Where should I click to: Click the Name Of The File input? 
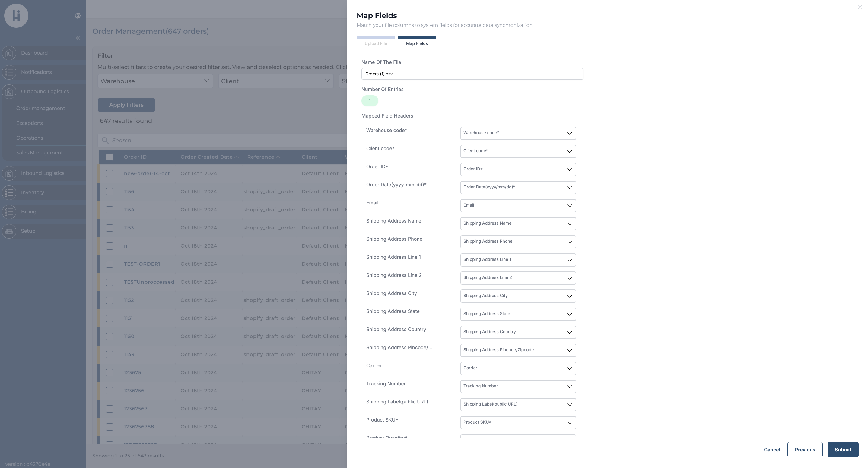(x=472, y=74)
